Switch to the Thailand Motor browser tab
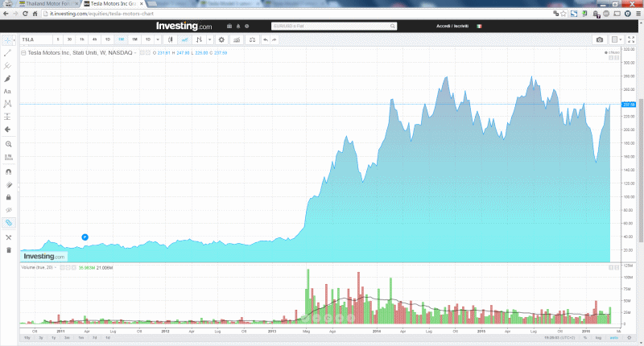This screenshot has width=644, height=346. [x=47, y=4]
